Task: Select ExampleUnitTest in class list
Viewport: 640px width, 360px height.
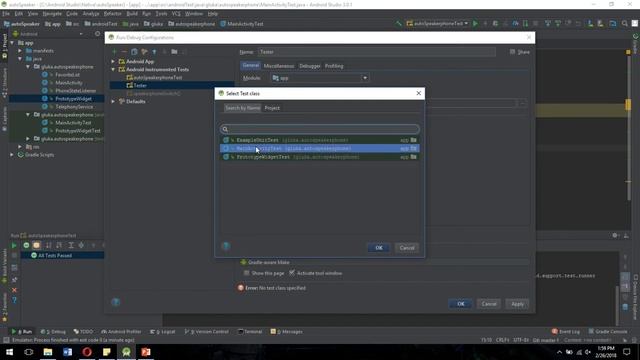Action: pyautogui.click(x=320, y=140)
